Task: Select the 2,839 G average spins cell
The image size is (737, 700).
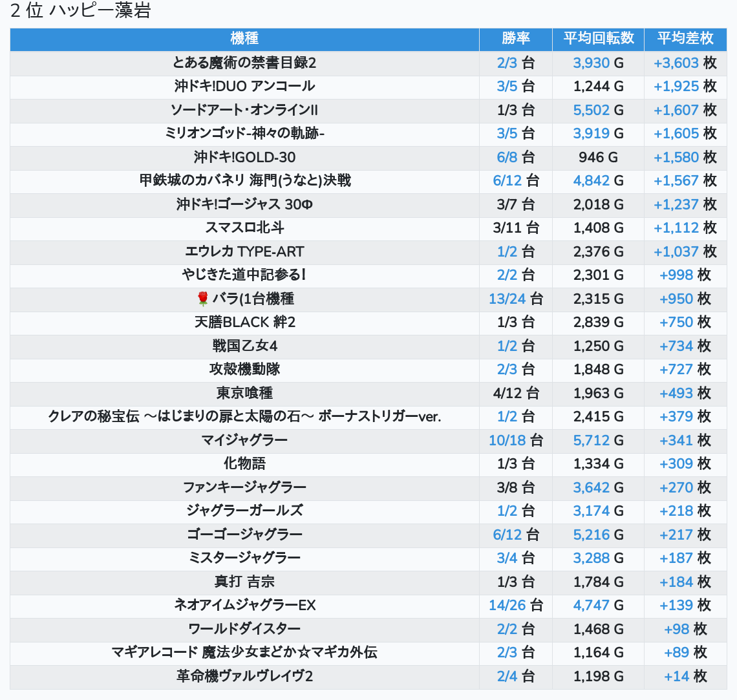Action: [x=599, y=323]
